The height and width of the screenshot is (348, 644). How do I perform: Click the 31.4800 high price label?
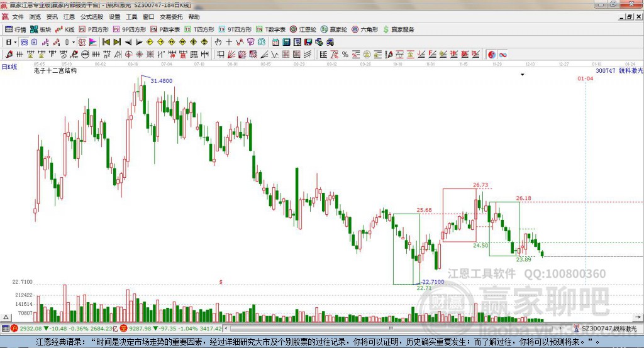pos(162,81)
